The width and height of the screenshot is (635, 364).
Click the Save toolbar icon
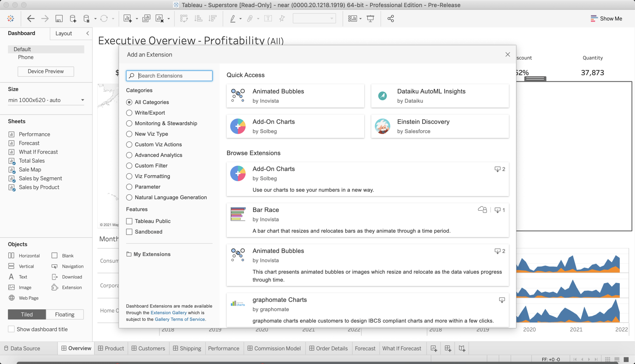coord(59,18)
